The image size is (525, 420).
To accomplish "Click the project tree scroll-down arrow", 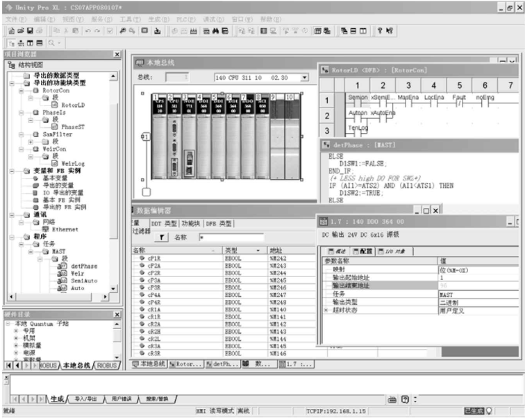I will [x=113, y=289].
